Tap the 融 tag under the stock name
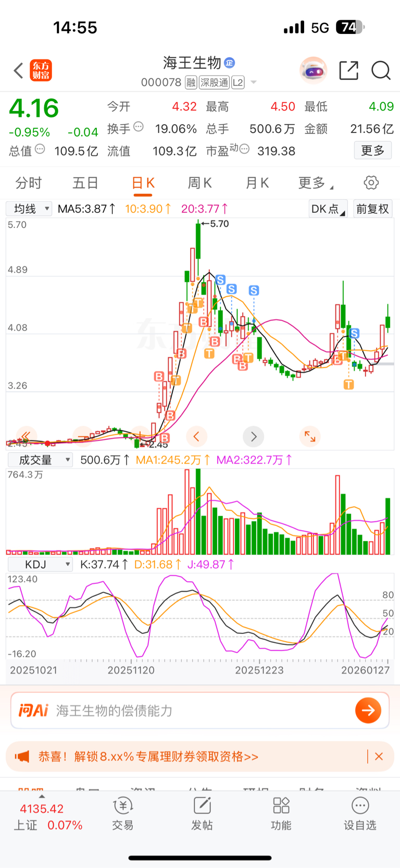This screenshot has width=400, height=868. (191, 82)
